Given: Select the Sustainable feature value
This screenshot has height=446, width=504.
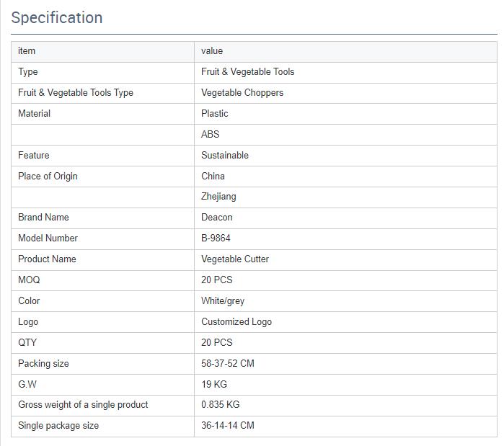Looking at the screenshot, I should [x=225, y=156].
